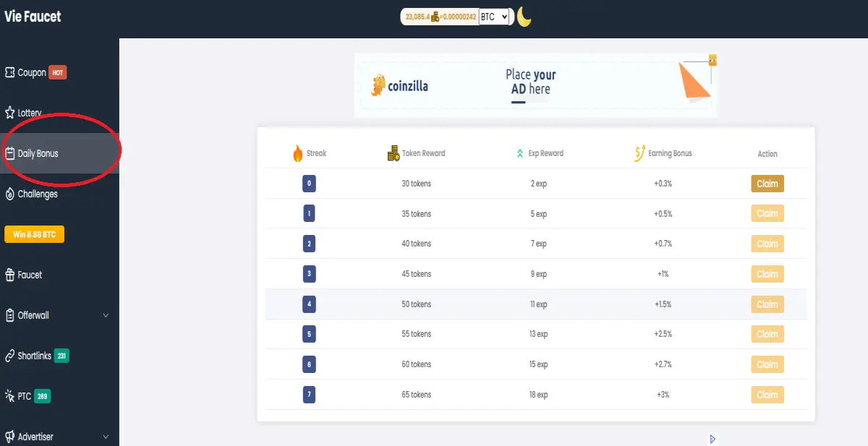The image size is (868, 446).
Task: Click the Lottery star icon
Action: [10, 113]
